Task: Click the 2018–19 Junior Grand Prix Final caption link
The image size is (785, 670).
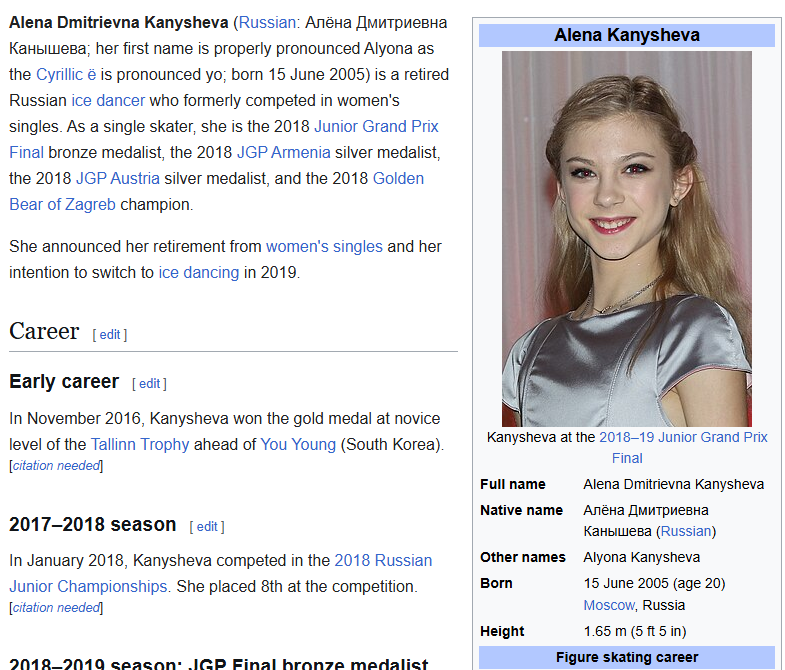Action: 683,438
